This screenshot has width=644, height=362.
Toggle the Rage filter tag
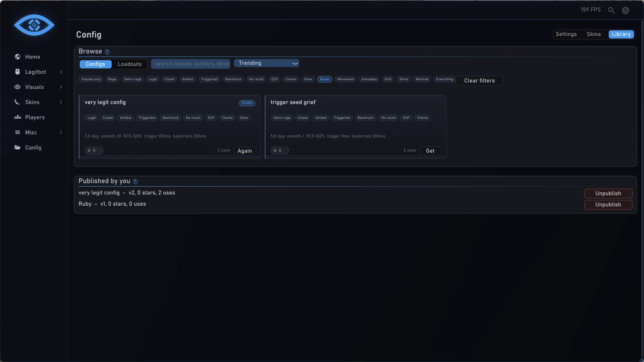click(x=112, y=79)
